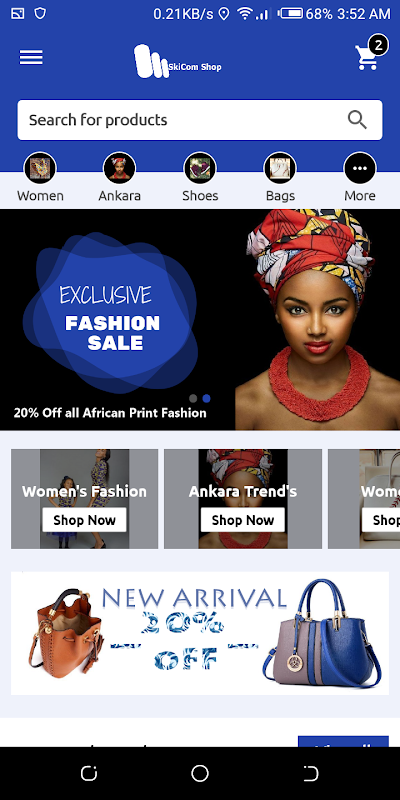Open the Exclusive Fashion Sale banner

click(200, 319)
